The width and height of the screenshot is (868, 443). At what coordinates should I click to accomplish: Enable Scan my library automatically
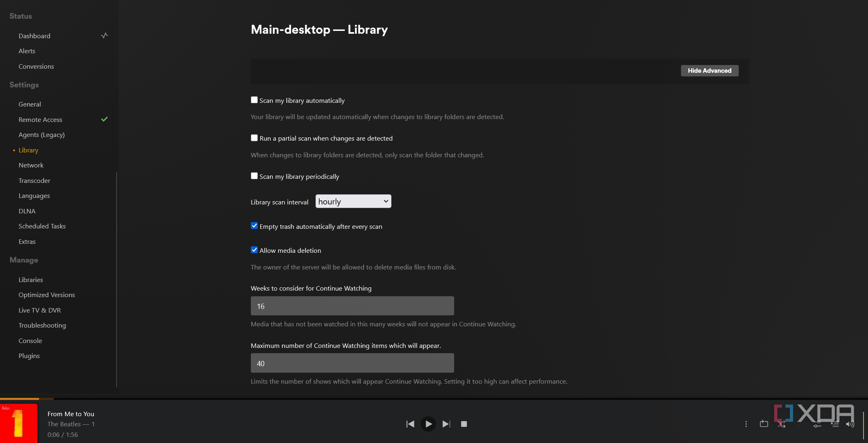pos(254,100)
